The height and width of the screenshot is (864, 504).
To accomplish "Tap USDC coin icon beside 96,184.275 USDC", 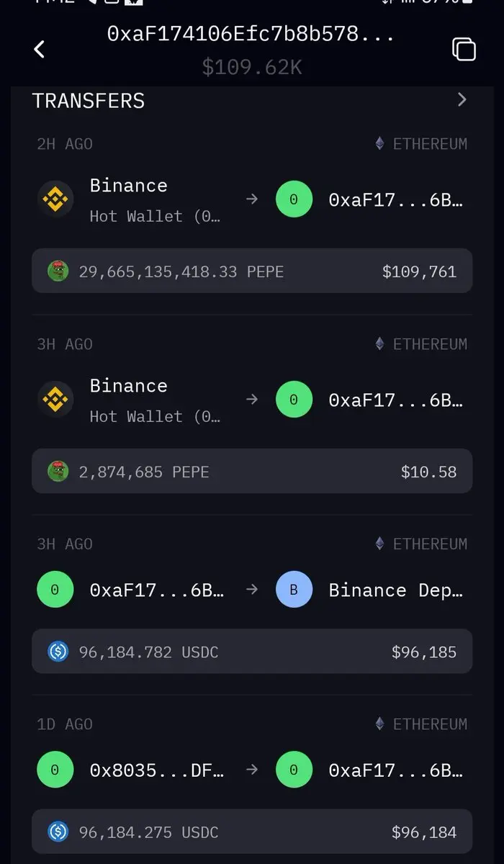I will 58,832.
